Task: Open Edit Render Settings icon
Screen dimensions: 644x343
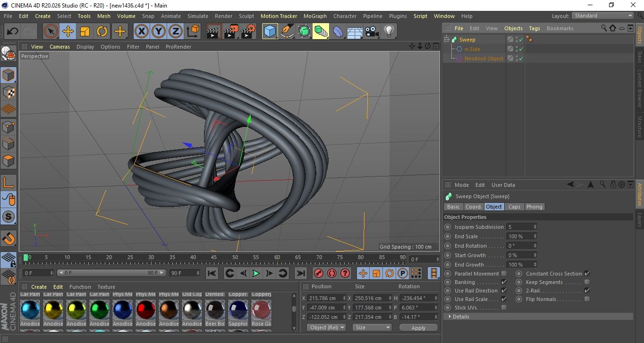Action: [x=248, y=32]
